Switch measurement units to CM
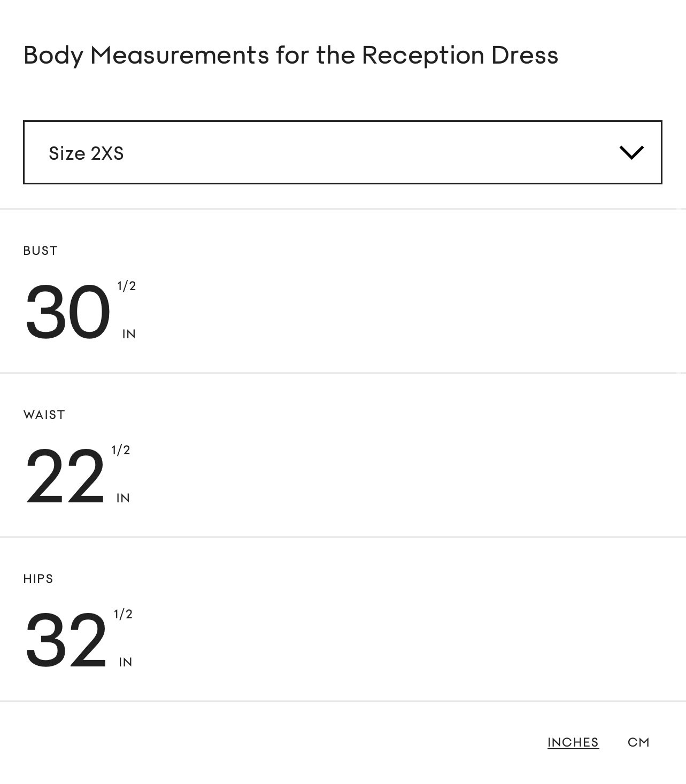This screenshot has height=784, width=686. click(638, 742)
